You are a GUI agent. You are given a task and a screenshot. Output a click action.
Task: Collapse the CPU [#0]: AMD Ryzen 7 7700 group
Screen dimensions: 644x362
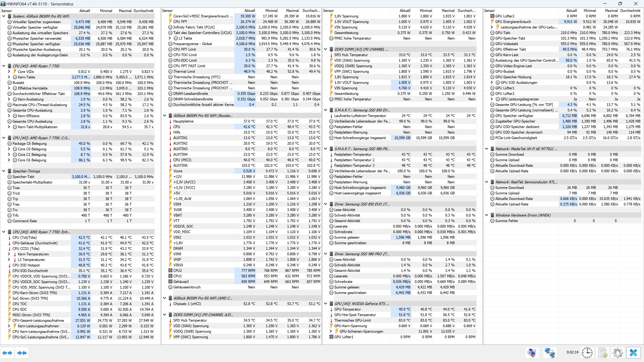coord(4,66)
